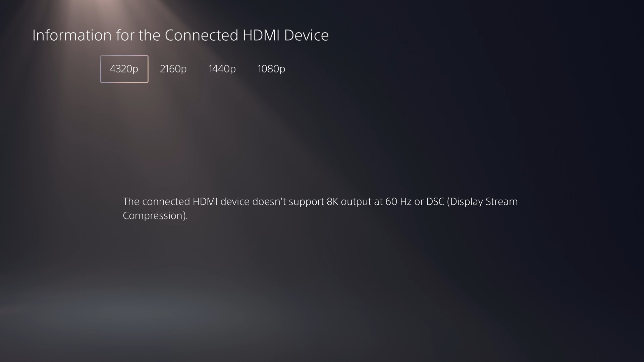
Task: Click the 'HDMI Device' words in the heading
Action: [285, 35]
